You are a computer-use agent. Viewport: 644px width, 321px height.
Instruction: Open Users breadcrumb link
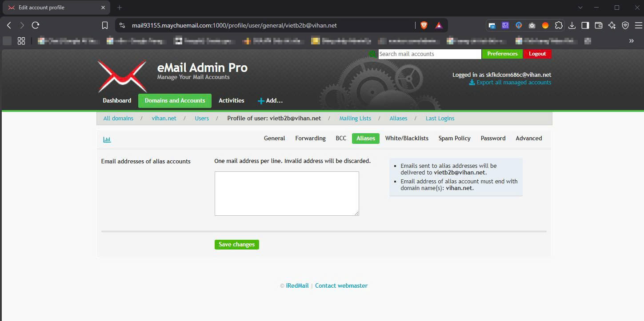pyautogui.click(x=202, y=119)
